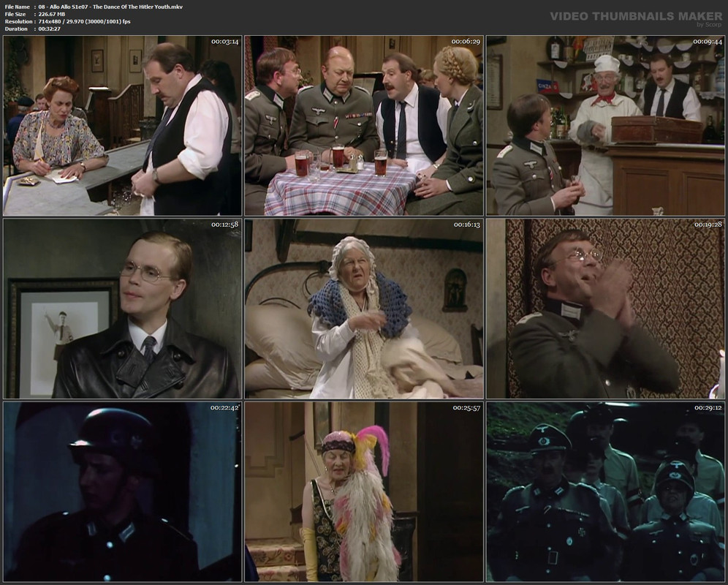Click the 00:16:13 timestamp label
Screen dimensions: 728x585
coord(466,224)
